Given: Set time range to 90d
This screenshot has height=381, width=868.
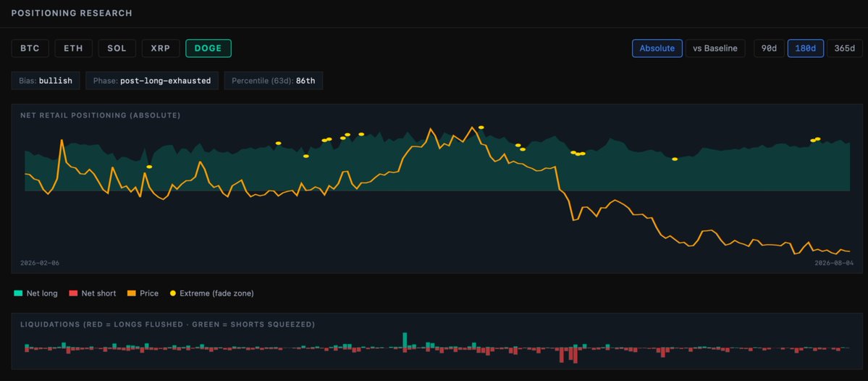Looking at the screenshot, I should tap(769, 49).
